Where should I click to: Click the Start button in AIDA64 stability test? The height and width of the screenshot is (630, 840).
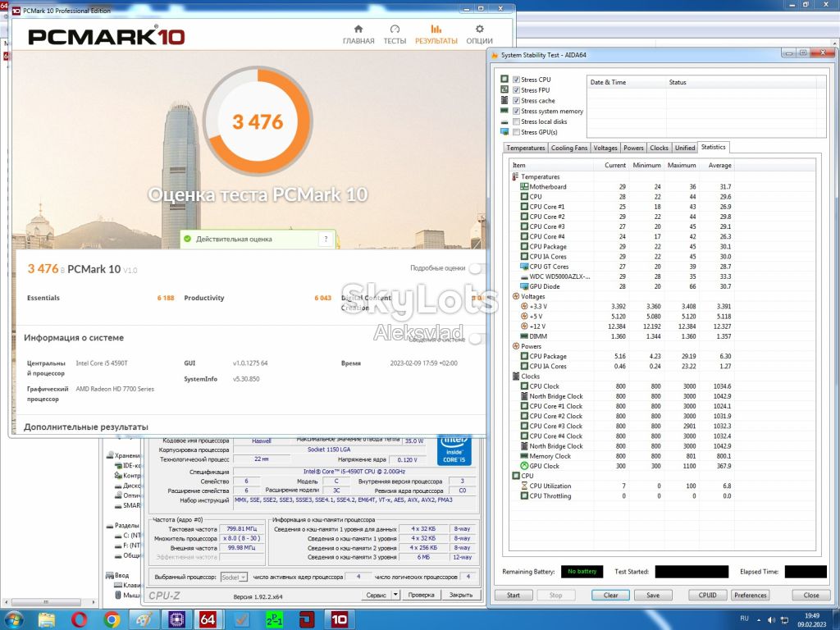pos(514,596)
